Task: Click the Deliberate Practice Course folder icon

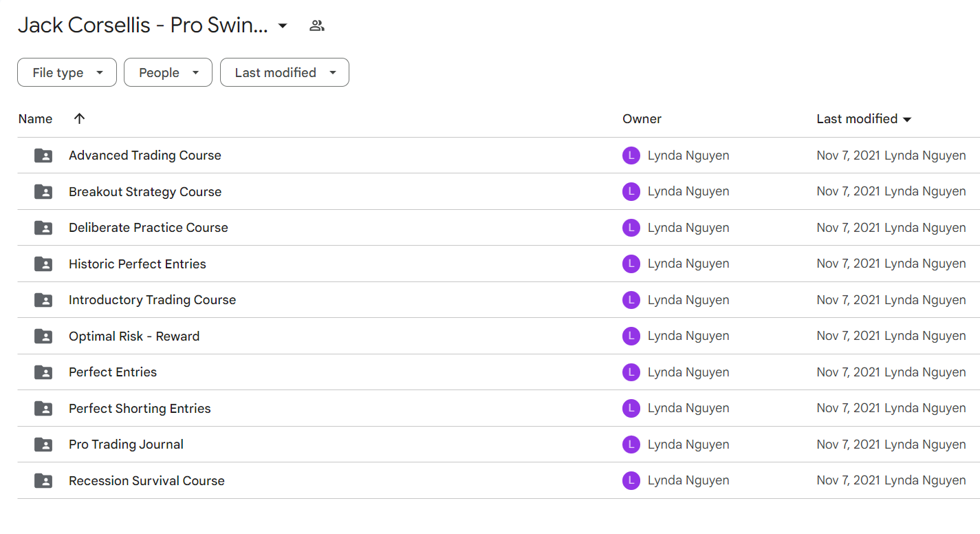Action: click(x=43, y=228)
